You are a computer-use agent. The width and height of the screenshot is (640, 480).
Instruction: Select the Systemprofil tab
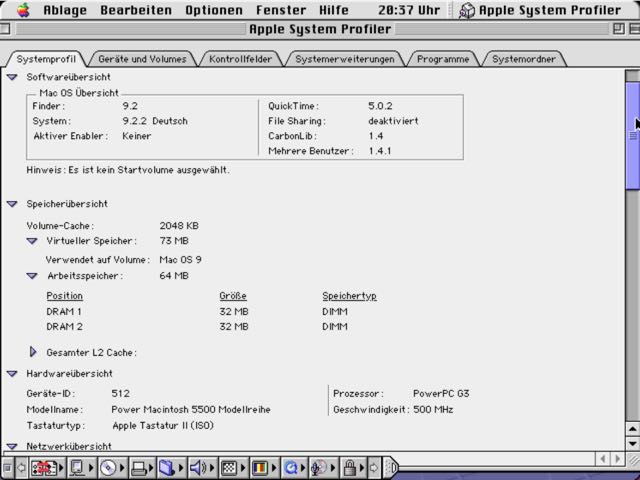click(x=46, y=59)
